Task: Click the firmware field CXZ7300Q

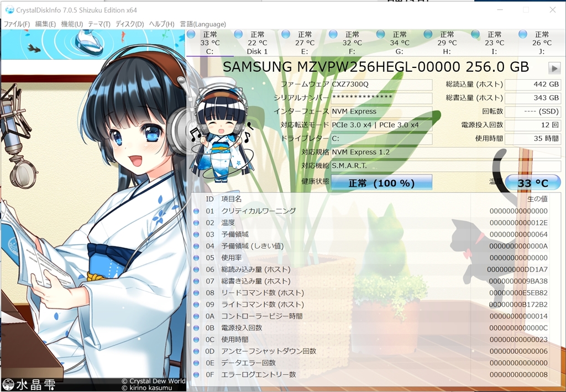Action: [381, 84]
